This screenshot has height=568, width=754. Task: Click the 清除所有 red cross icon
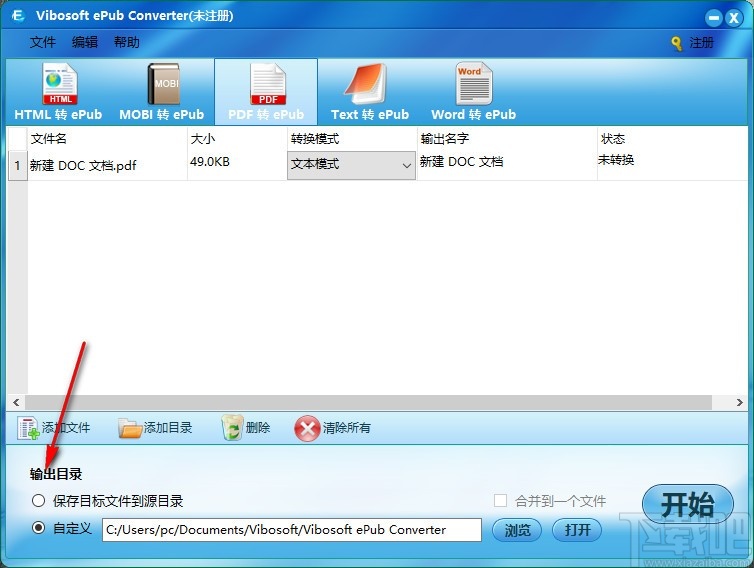coord(307,428)
